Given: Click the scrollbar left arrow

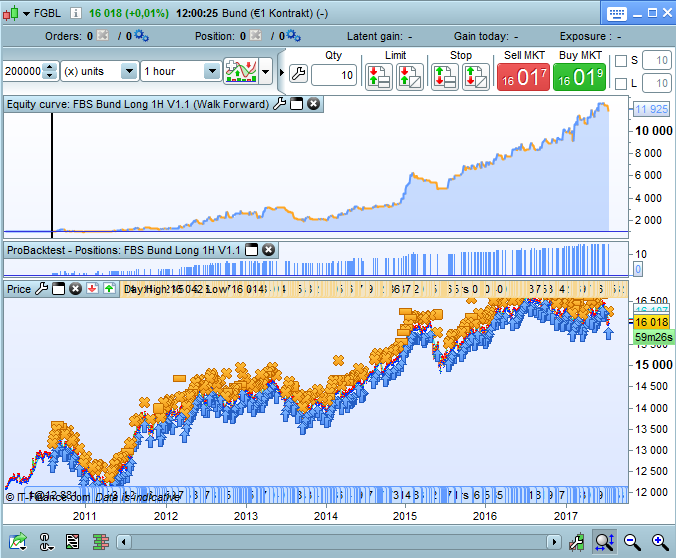Looking at the screenshot, I should click(x=124, y=542).
